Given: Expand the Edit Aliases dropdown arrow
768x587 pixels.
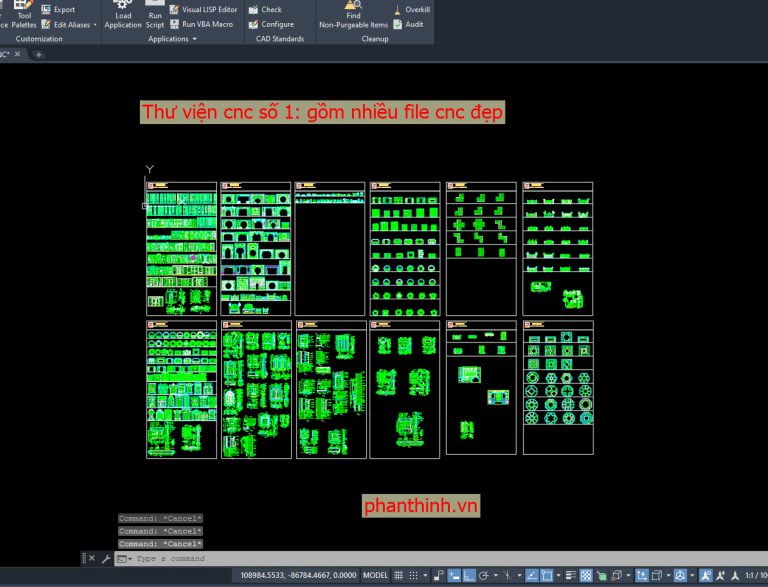Looking at the screenshot, I should 95,24.
